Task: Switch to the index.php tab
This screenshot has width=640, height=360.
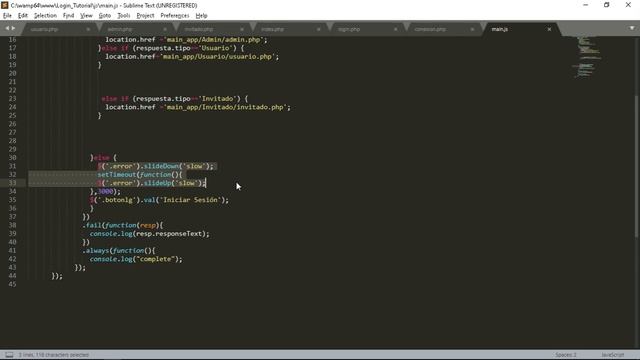Action: 273,29
